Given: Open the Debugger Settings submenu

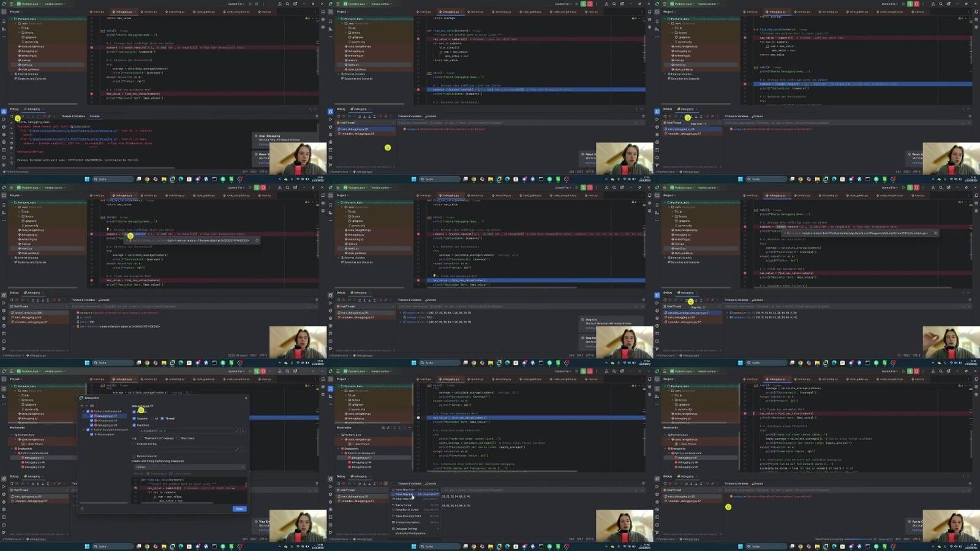Looking at the screenshot, I should click(x=415, y=528).
